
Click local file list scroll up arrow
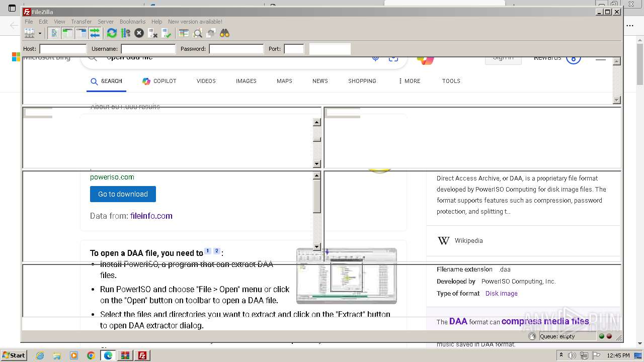[x=317, y=175]
